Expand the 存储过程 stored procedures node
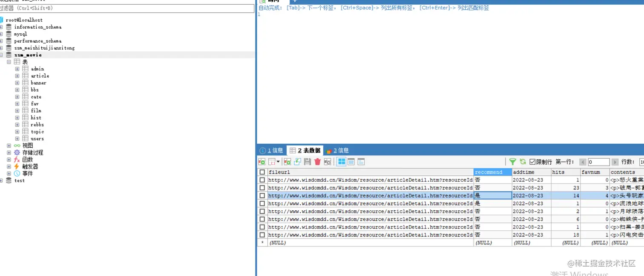Image resolution: width=644 pixels, height=276 pixels. coord(9,153)
